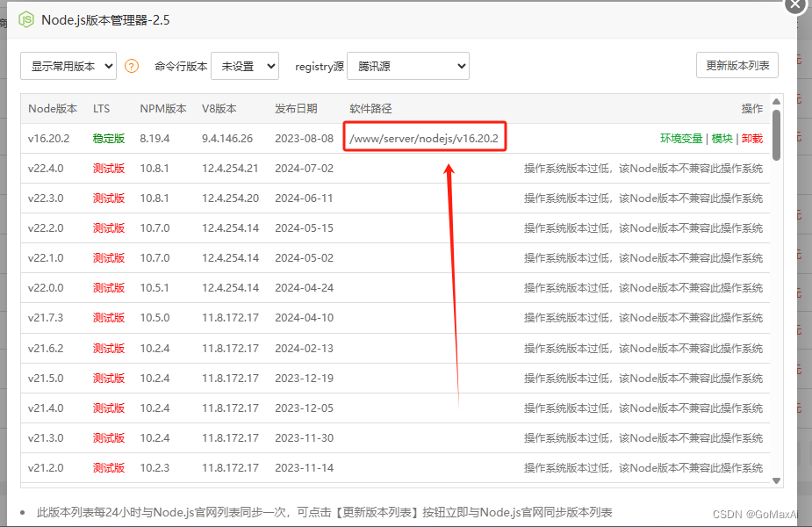
Task: Click NPM version 10.5.1
Action: pyautogui.click(x=154, y=287)
